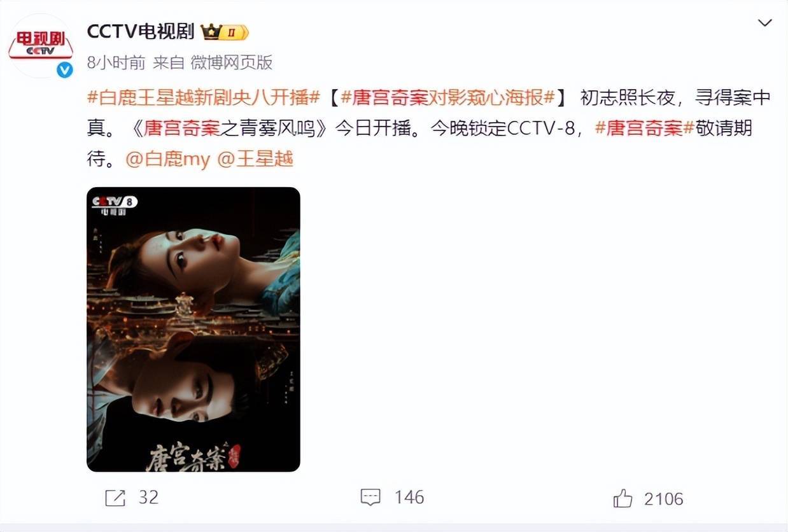Click the blue verified badge on avatar
788x532 pixels.
point(65,70)
